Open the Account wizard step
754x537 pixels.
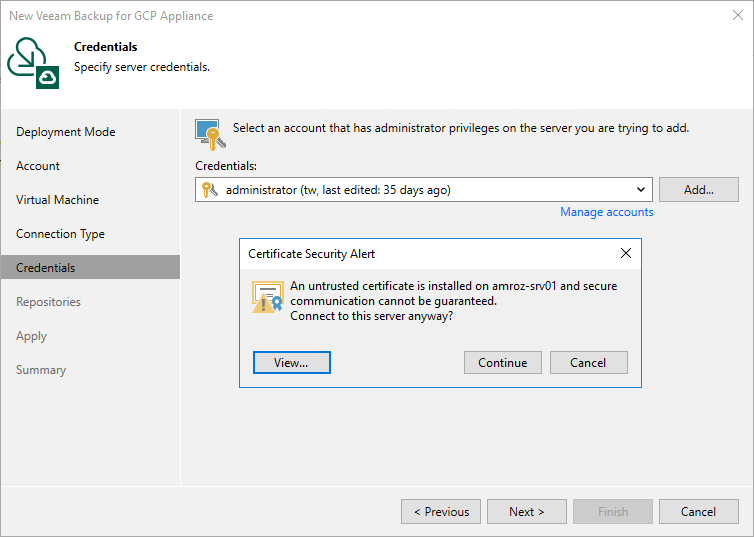coord(38,166)
